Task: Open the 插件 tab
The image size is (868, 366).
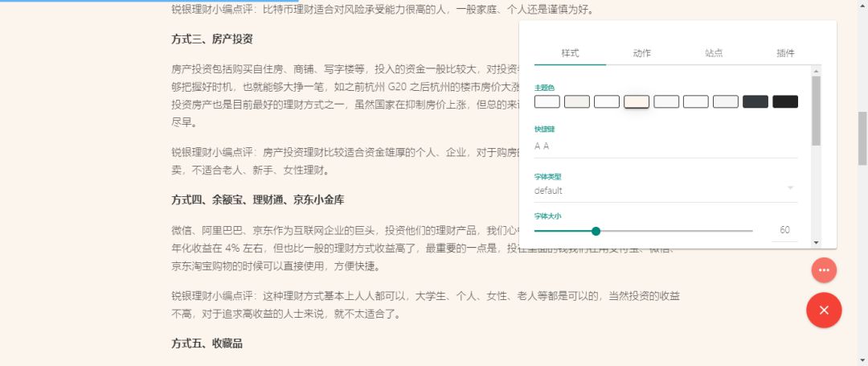Action: [785, 53]
